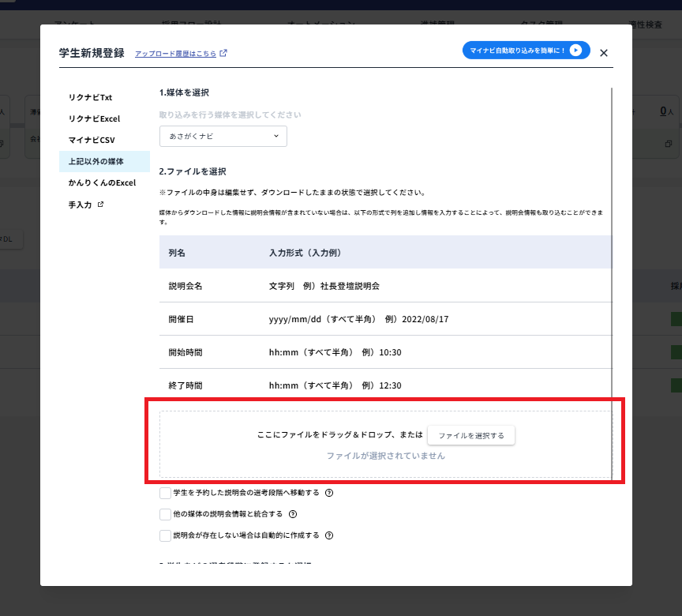Enable automatic creation of missing 説明会
Screen dimensions: 682x616
[167, 535]
